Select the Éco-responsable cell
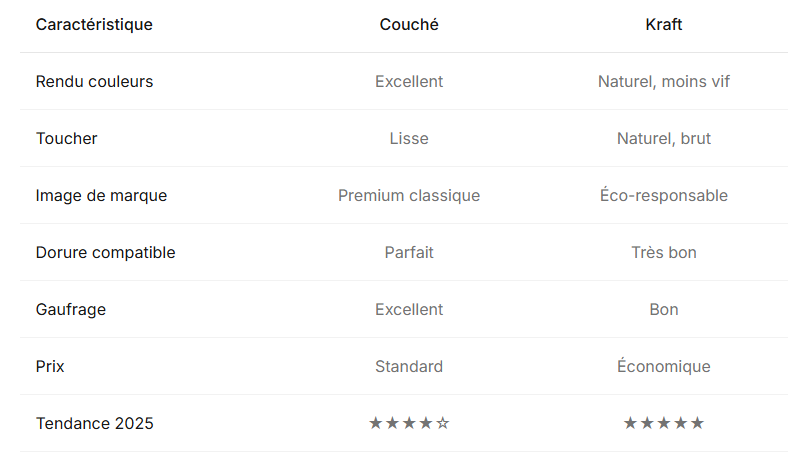 pos(664,195)
